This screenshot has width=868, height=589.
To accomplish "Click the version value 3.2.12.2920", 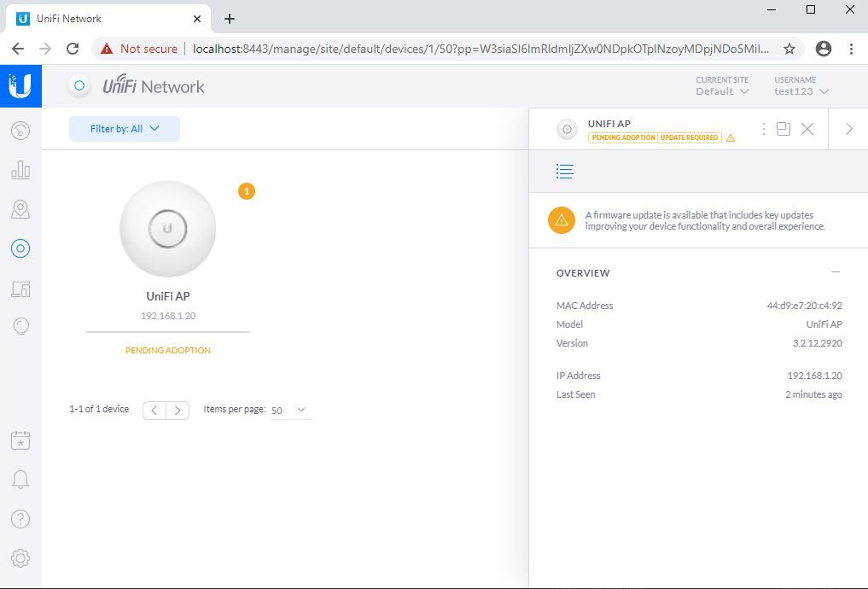I will [817, 343].
